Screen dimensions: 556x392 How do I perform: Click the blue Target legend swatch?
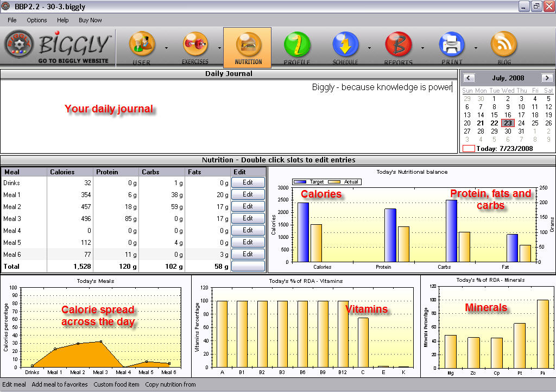click(300, 182)
